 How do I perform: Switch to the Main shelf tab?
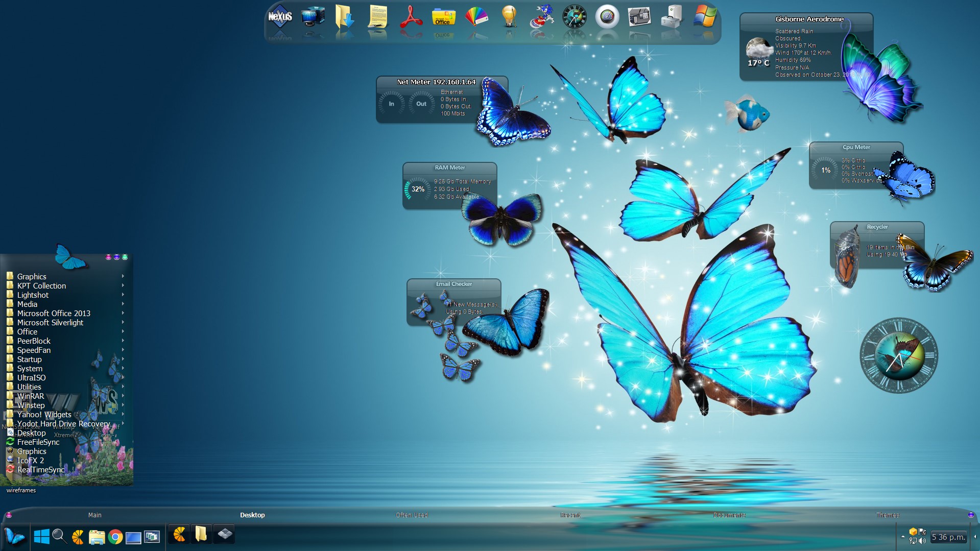coord(95,515)
